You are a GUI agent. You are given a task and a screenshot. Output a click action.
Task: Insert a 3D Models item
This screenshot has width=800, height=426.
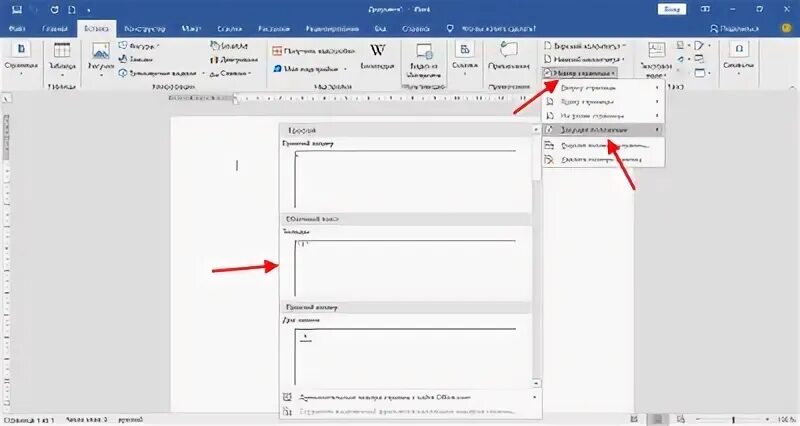pyautogui.click(x=161, y=73)
